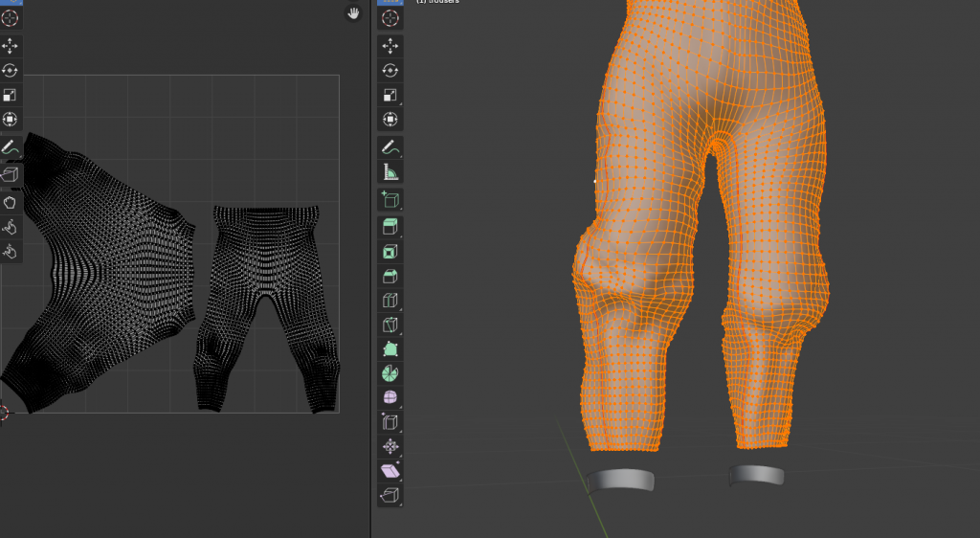Select the Rip Region tool in the UV editor

pos(10,174)
